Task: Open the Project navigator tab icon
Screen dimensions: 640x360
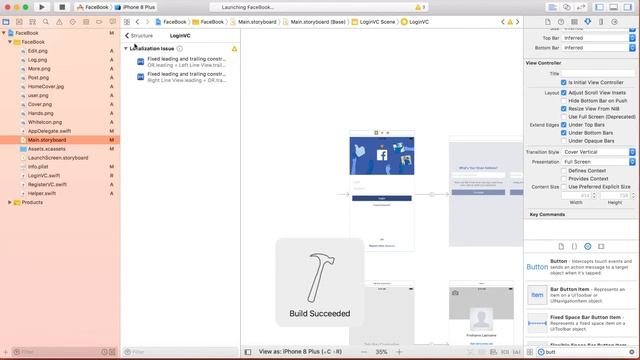Action: click(6, 22)
